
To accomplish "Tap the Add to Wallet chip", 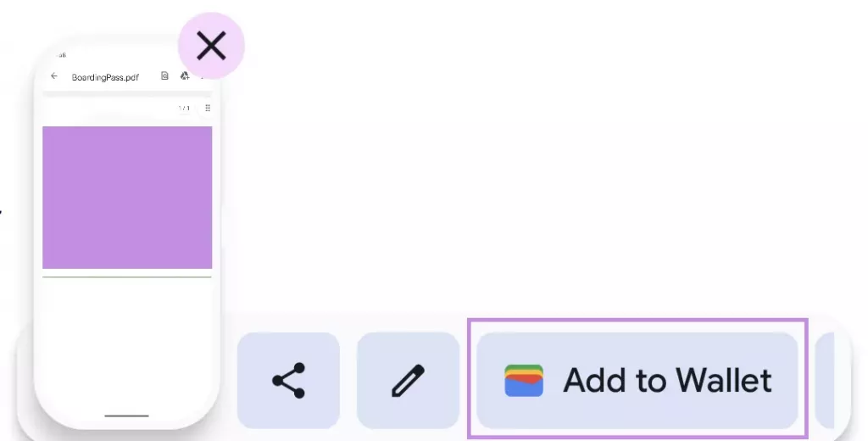I will [637, 381].
